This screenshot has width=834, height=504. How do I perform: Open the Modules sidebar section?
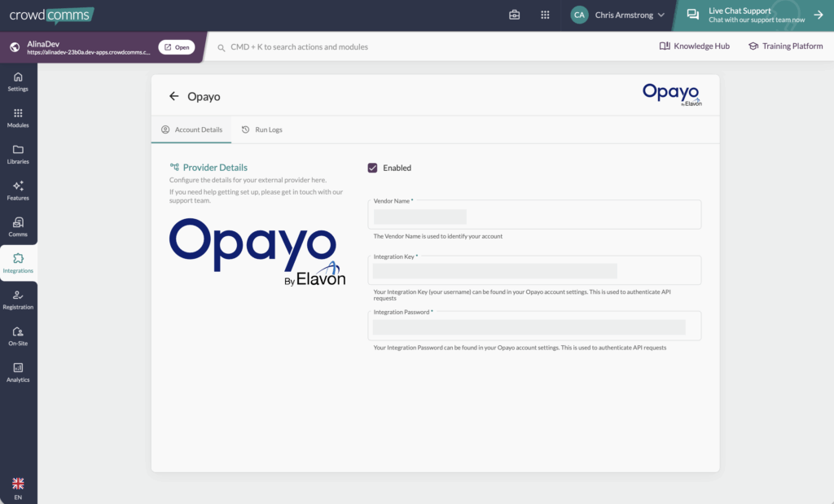point(18,118)
